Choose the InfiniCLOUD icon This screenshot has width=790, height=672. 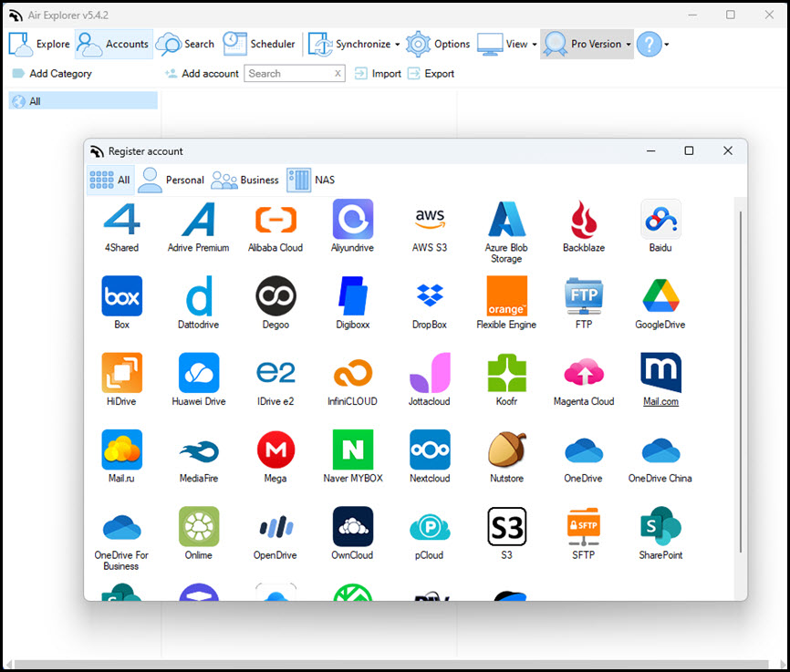click(x=353, y=373)
